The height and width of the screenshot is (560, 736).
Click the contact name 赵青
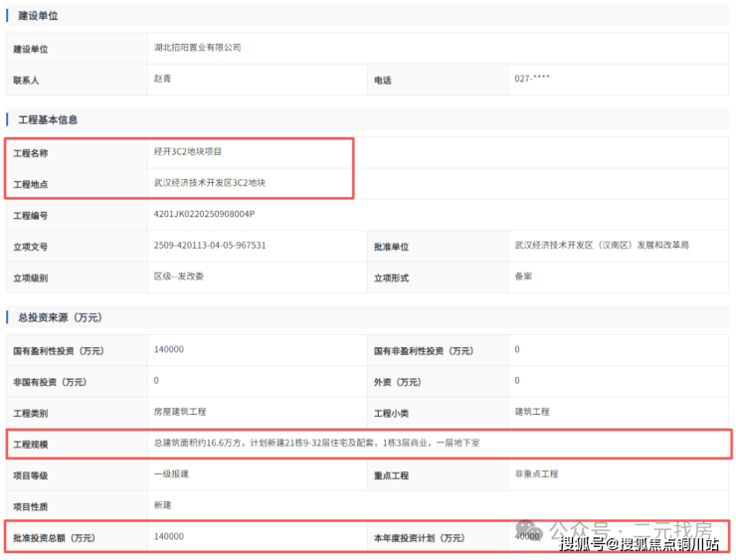[x=162, y=79]
